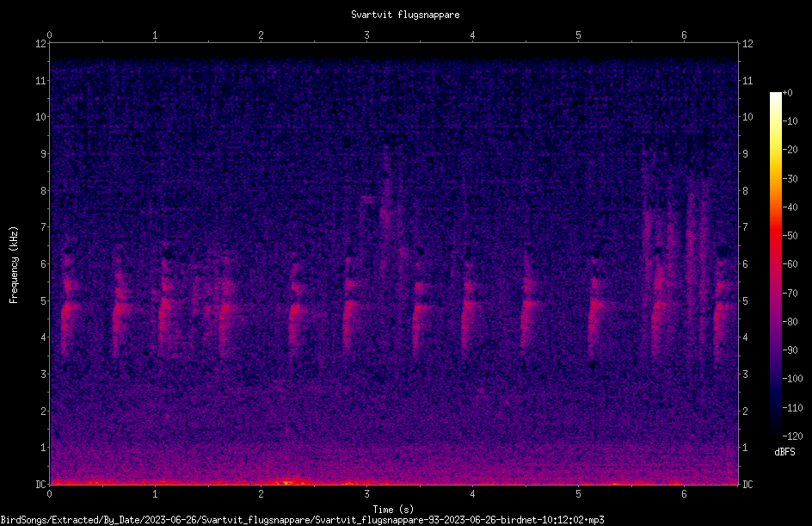812x526 pixels.
Task: Click the "dBFS" label under the color scale
Action: click(x=784, y=452)
